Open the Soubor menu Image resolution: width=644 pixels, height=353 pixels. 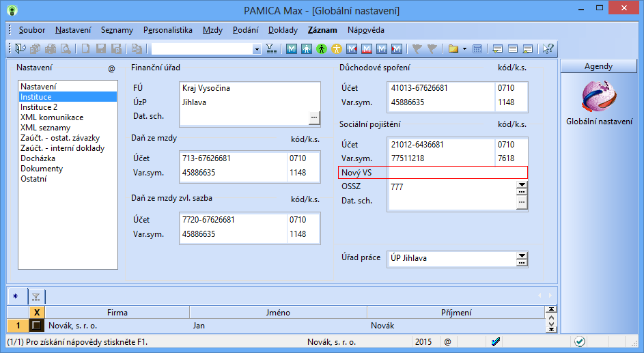pyautogui.click(x=31, y=30)
